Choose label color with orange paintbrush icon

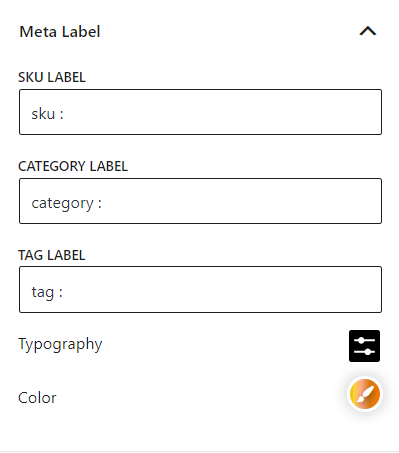click(x=365, y=394)
